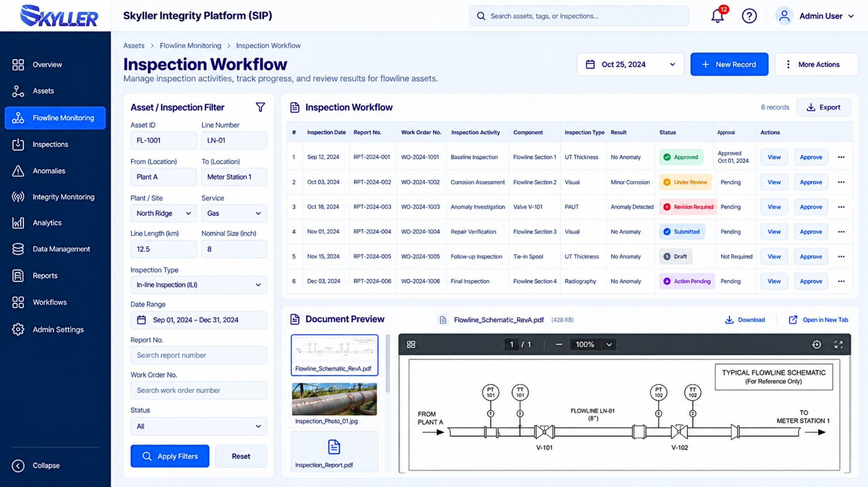
Task: Click thumbnail list scrollbar in Document Preview
Action: 388,364
